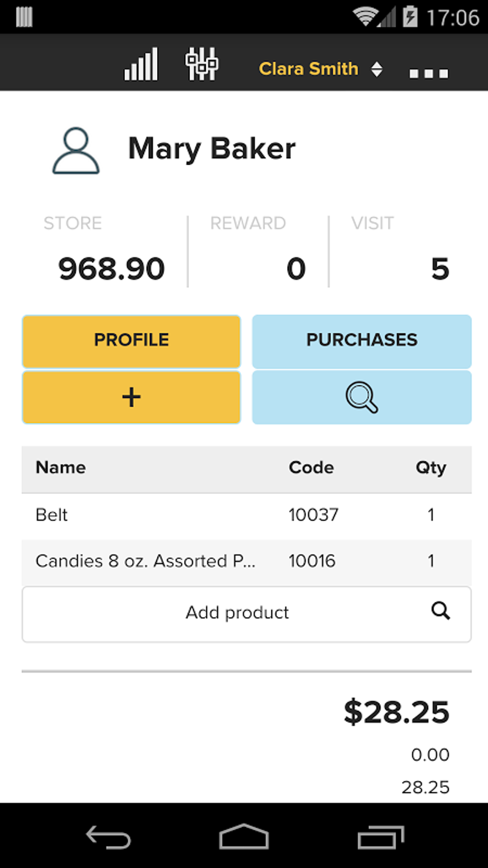This screenshot has height=868, width=488.
Task: Tap the STORE balance 968.90
Action: pyautogui.click(x=111, y=269)
